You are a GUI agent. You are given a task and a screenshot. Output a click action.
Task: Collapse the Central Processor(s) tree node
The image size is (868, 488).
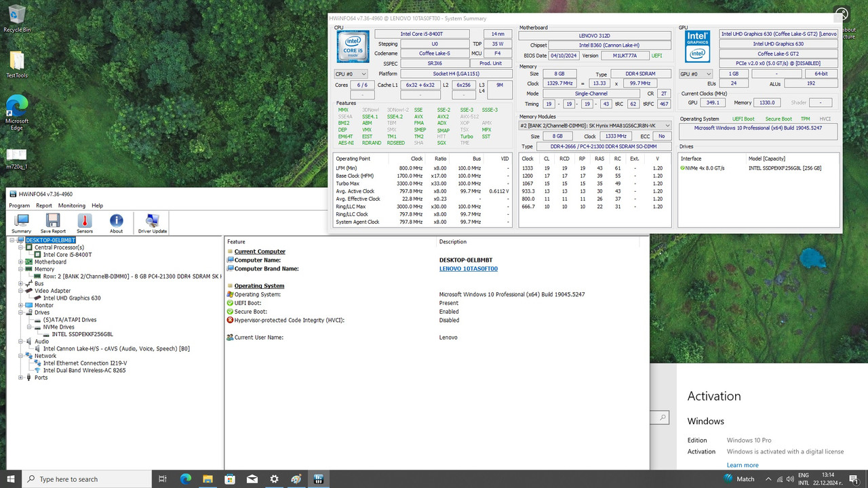[x=20, y=247]
